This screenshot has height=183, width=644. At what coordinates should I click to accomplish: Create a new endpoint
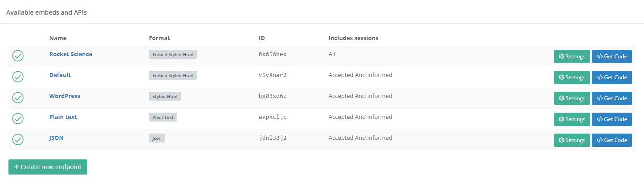click(x=48, y=167)
